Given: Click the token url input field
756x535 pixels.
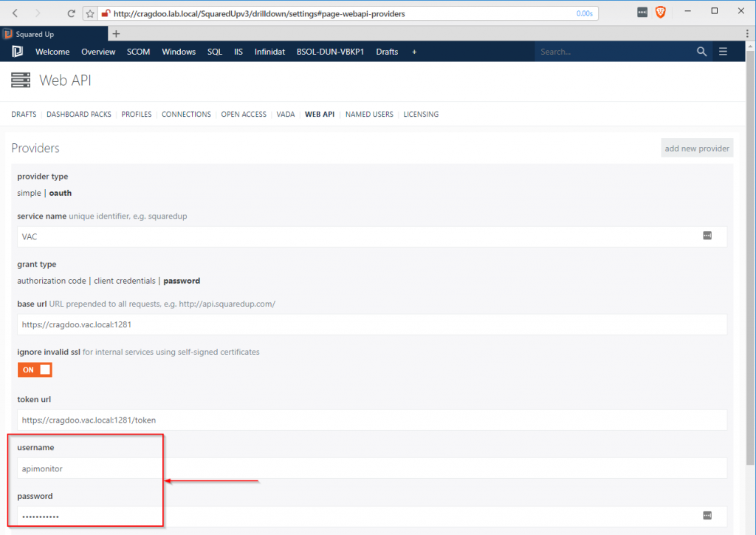Looking at the screenshot, I should (x=372, y=420).
